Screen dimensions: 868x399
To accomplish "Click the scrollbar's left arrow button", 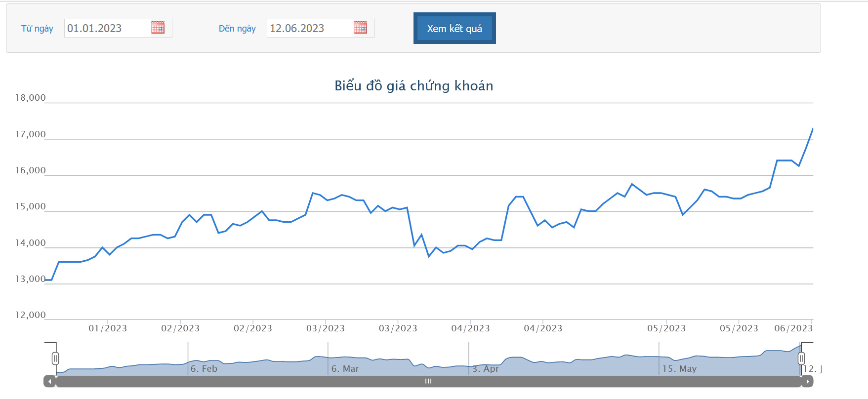I will (50, 381).
